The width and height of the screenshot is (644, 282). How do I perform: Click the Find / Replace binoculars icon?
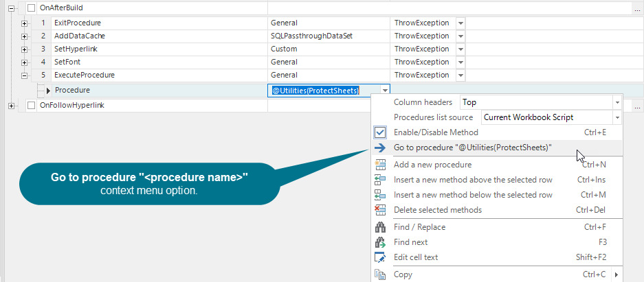(380, 227)
